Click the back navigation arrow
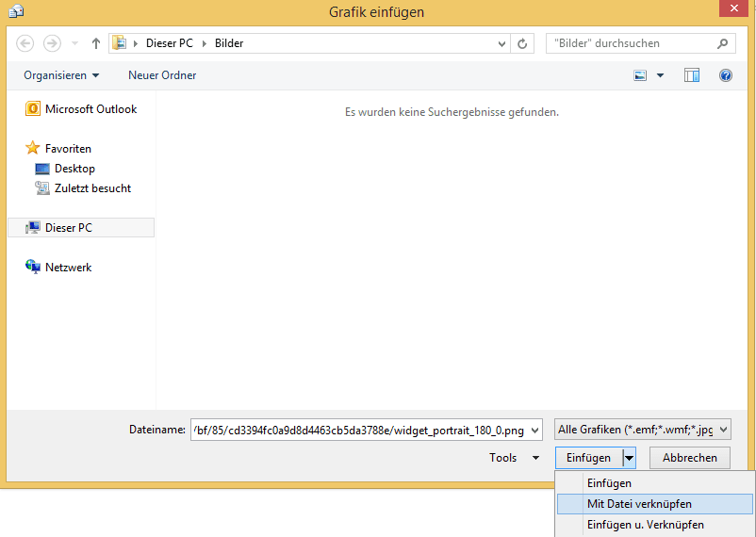 [x=25, y=43]
